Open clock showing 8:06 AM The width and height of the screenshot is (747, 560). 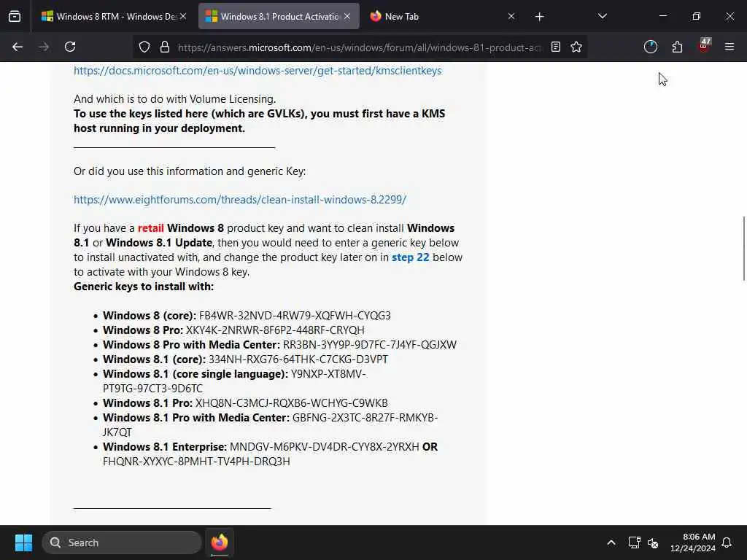click(x=693, y=542)
